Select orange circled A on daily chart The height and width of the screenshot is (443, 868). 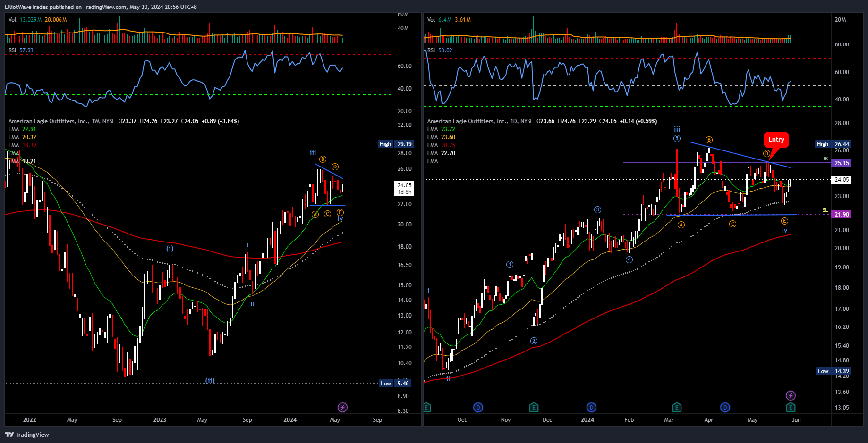pos(681,225)
